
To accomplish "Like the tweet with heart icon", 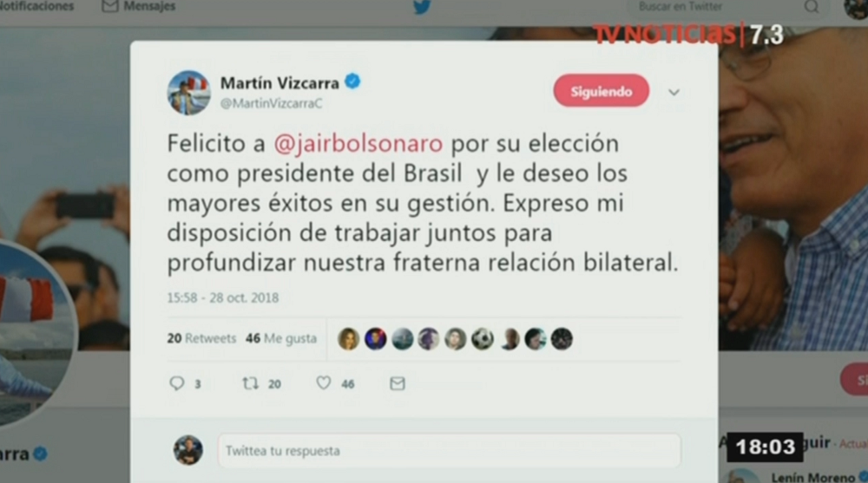I will 323,383.
